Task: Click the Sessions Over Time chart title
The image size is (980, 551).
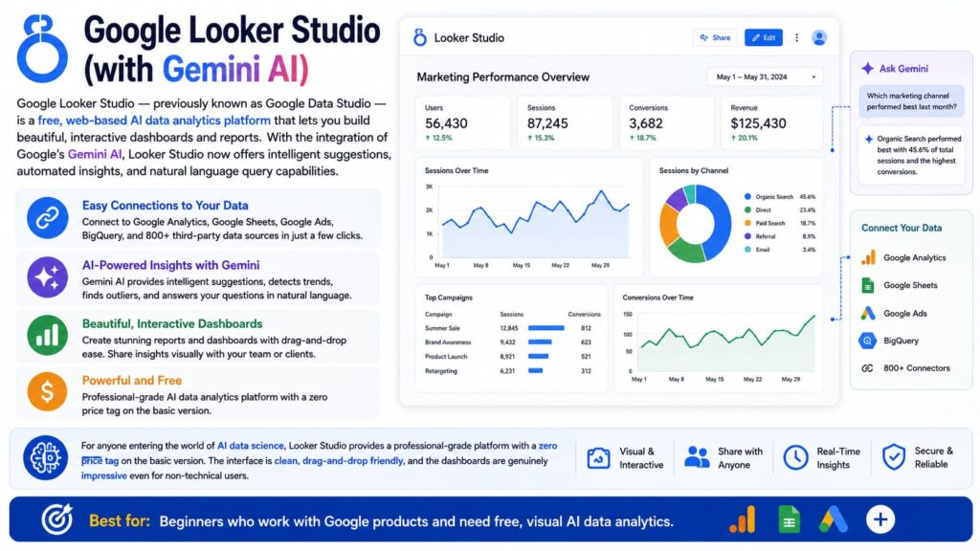Action: (457, 170)
